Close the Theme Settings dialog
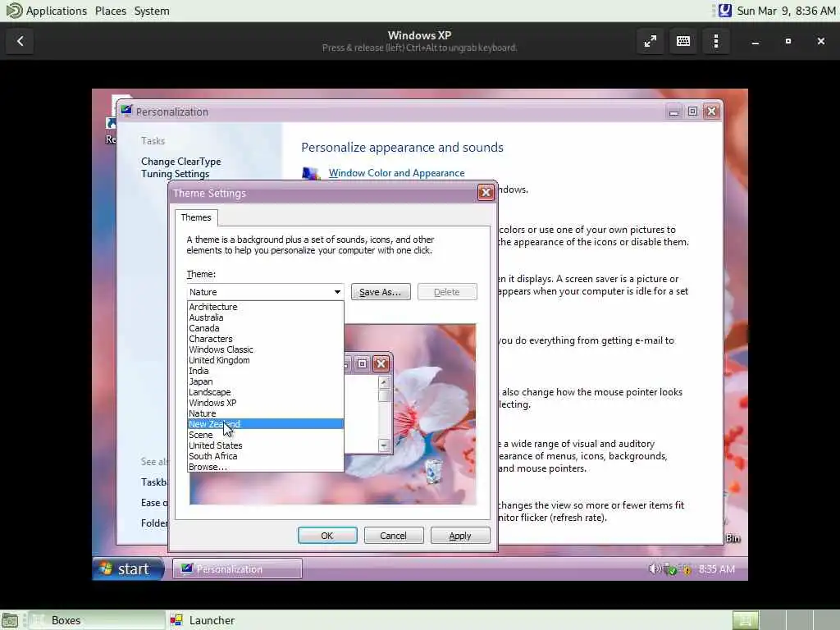This screenshot has width=840, height=630. [x=486, y=192]
